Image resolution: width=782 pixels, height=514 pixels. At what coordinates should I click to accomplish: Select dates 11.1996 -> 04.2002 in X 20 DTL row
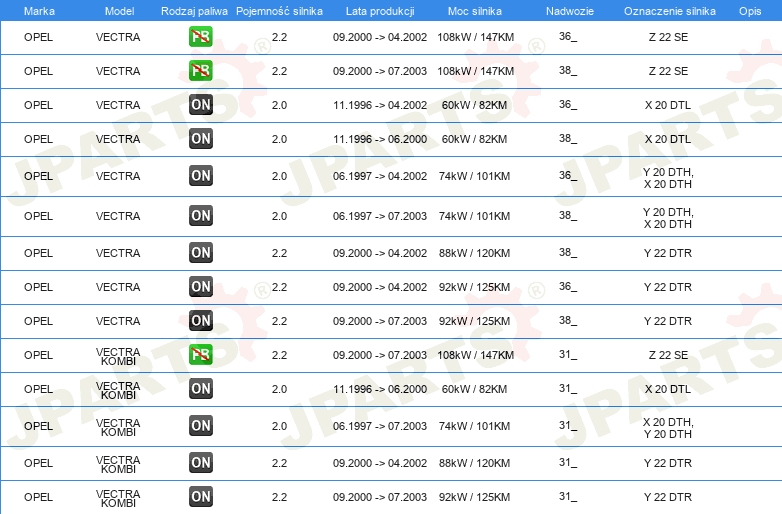coord(380,105)
